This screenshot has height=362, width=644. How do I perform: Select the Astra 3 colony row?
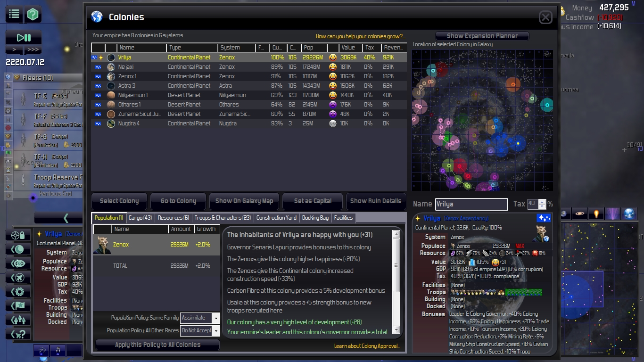pos(249,86)
